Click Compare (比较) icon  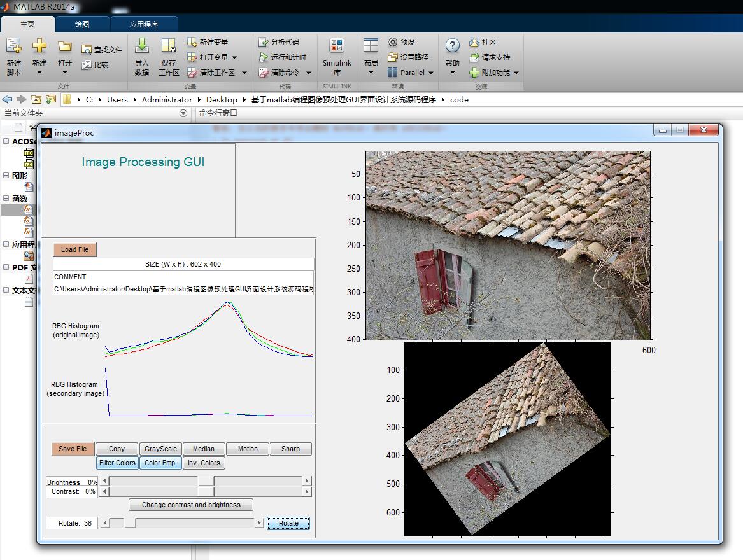[x=86, y=65]
